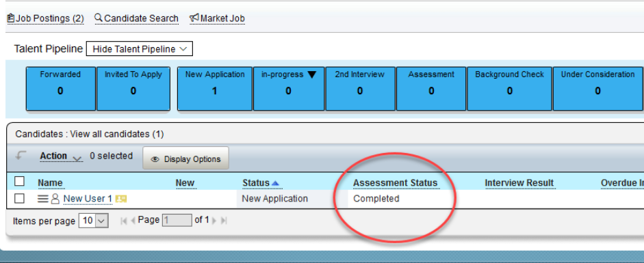Click the Completed assessment status cell
Viewport: 644px width, 263px height.
pos(376,199)
